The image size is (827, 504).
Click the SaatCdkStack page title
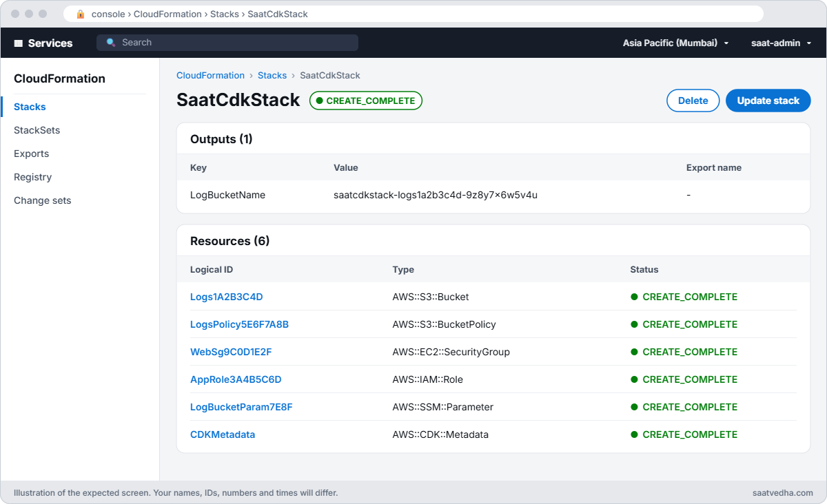click(x=238, y=101)
